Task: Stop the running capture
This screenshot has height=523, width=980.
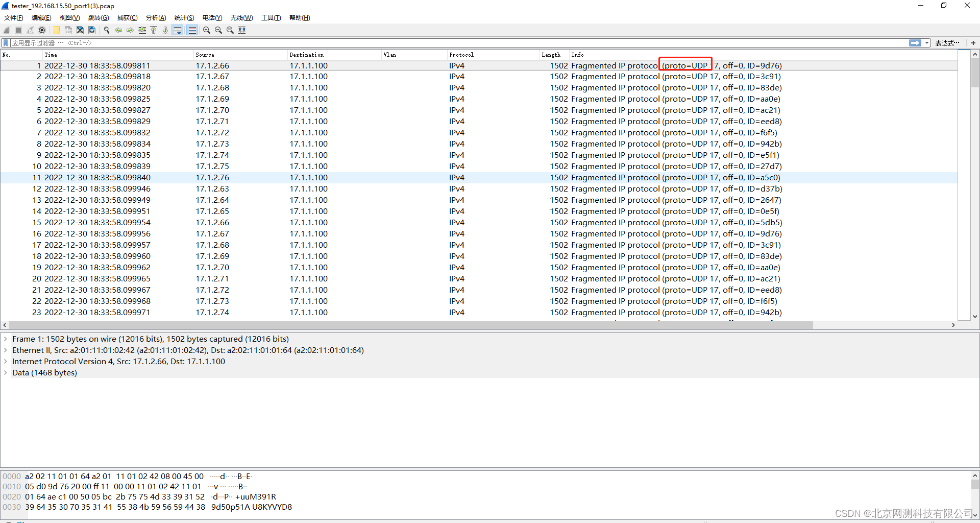Action: (x=18, y=30)
